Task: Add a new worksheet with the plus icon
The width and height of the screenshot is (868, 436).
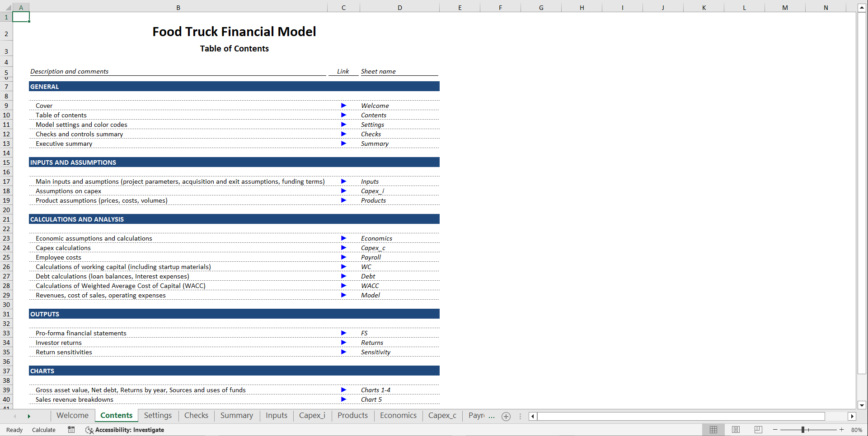Action: click(506, 416)
